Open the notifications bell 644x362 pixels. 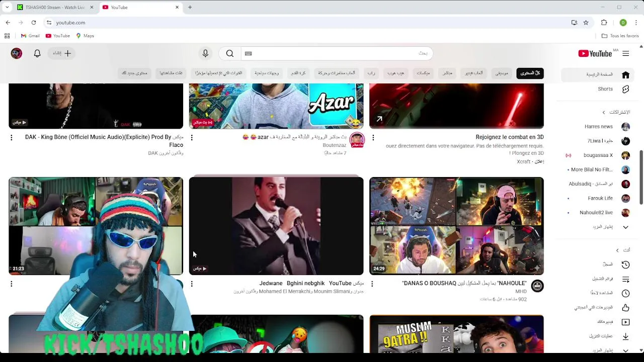pyautogui.click(x=37, y=53)
